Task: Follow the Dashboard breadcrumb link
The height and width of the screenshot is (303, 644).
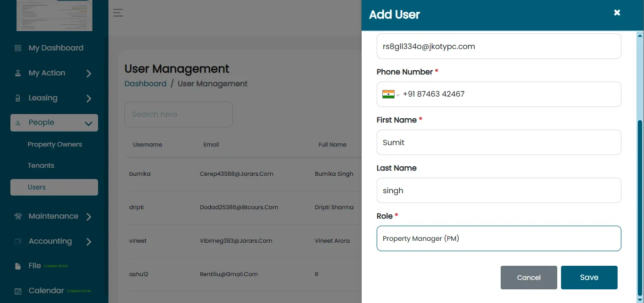Action: 145,83
